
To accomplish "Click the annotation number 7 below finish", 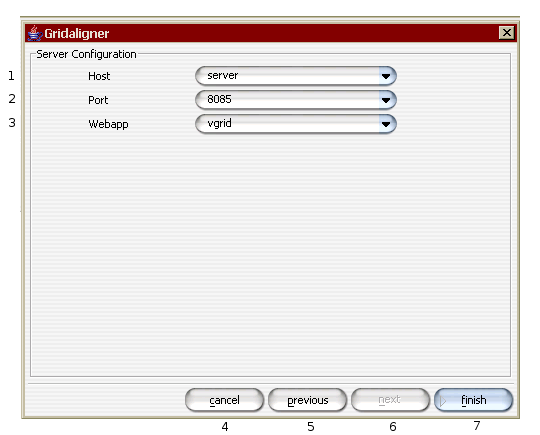I will (477, 426).
